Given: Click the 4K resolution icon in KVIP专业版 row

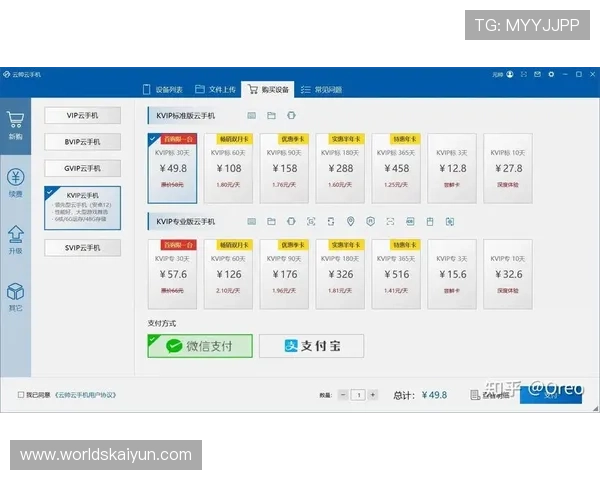Looking at the screenshot, I should (x=410, y=221).
